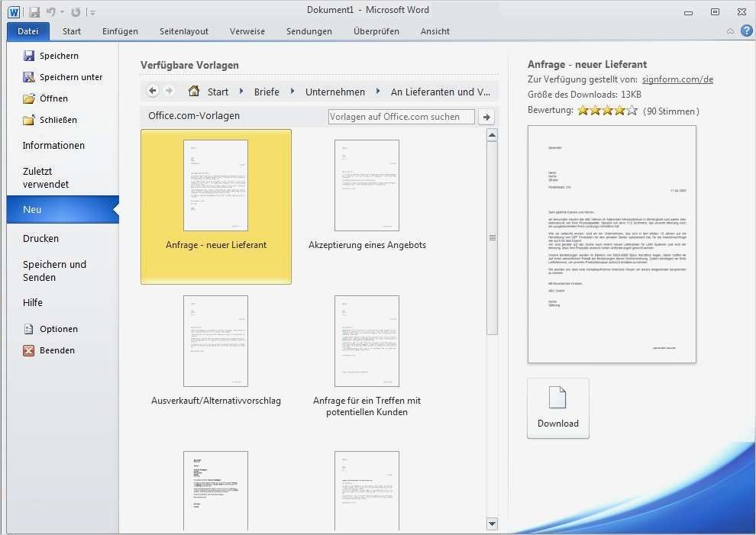Exit Word using the Beenden red icon
Image resolution: width=756 pixels, height=535 pixels.
(28, 350)
